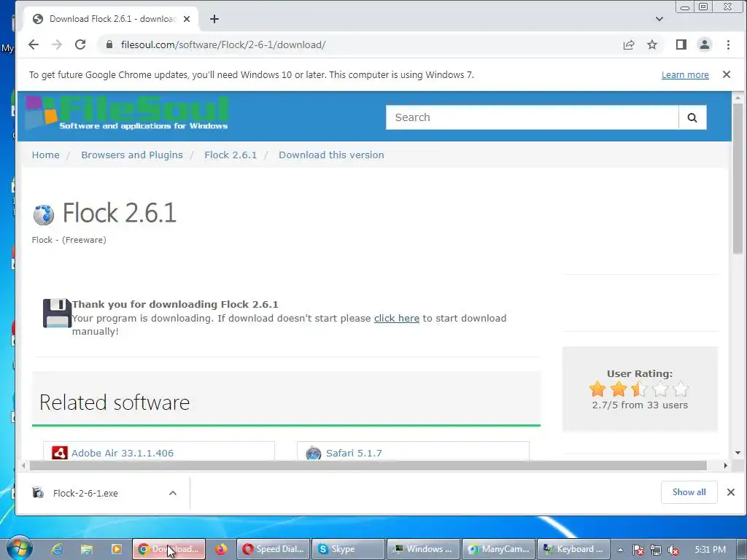Share this page using the share icon

tap(629, 44)
